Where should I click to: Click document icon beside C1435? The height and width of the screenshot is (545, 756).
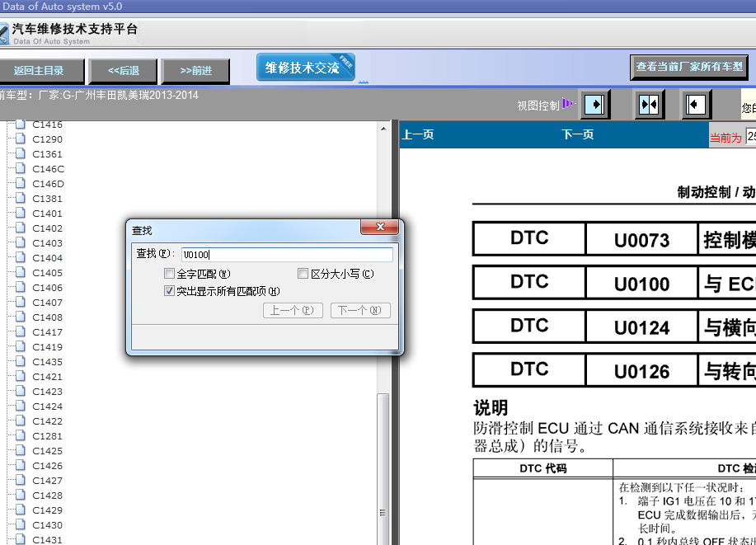coord(21,361)
